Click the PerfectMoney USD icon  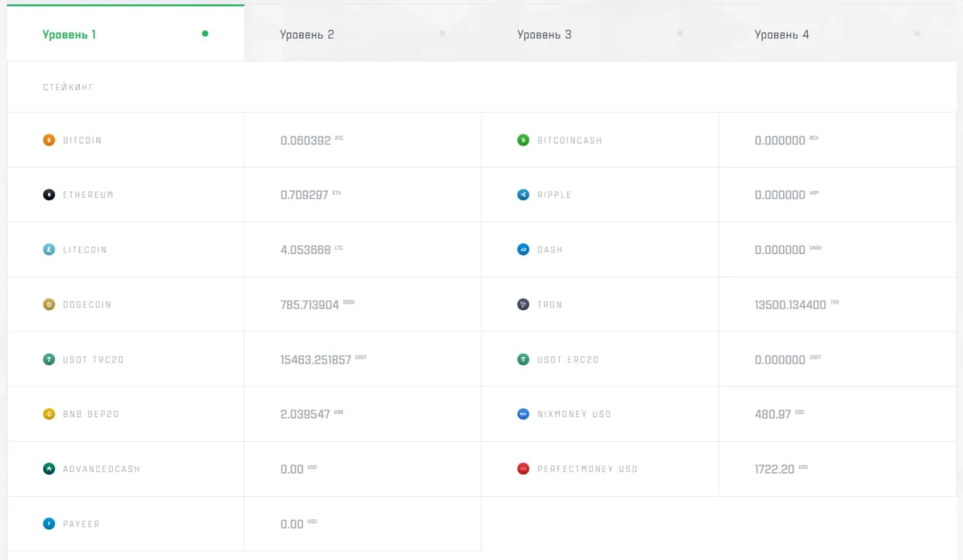pyautogui.click(x=523, y=468)
